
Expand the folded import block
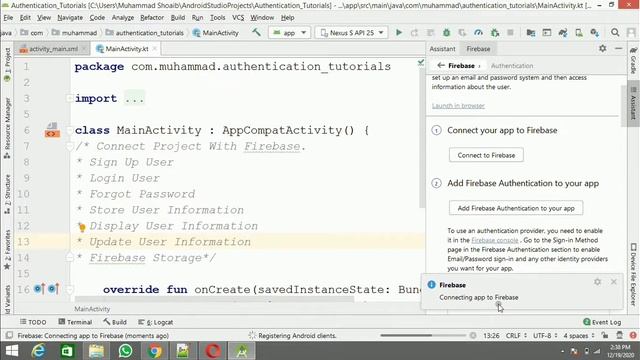[70, 98]
